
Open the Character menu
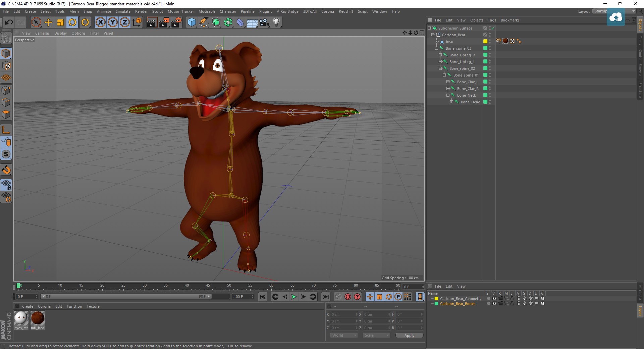228,11
